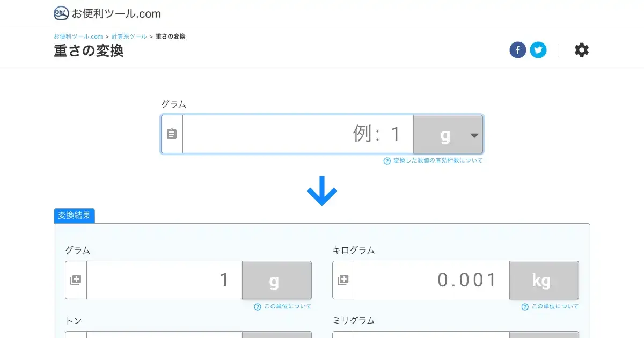Click the gram result field showing 1

click(x=164, y=280)
